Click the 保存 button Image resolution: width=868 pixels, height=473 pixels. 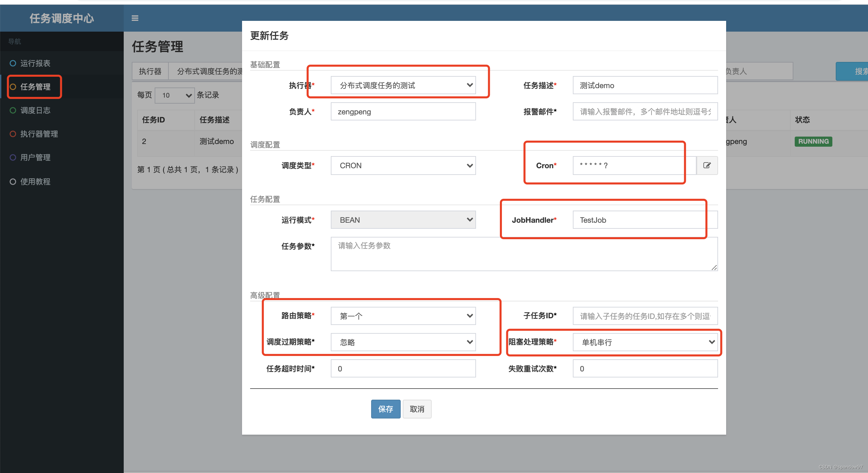(386, 409)
